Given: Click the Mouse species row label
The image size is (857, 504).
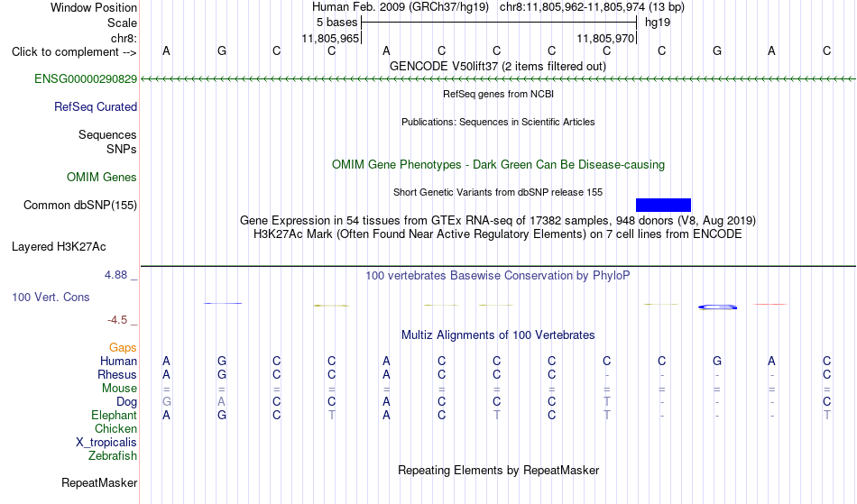Looking at the screenshot, I should coord(119,389).
